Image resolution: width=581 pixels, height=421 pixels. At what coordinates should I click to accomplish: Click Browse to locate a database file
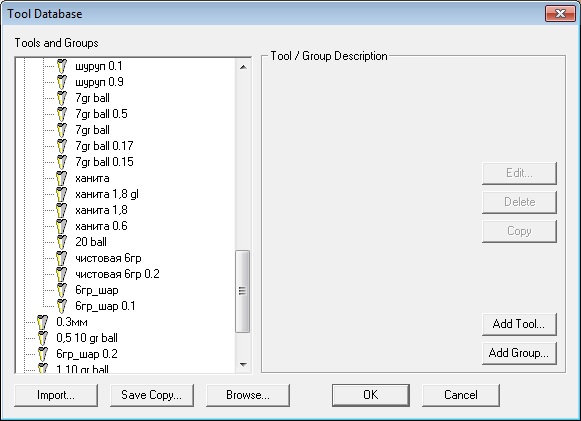point(248,395)
